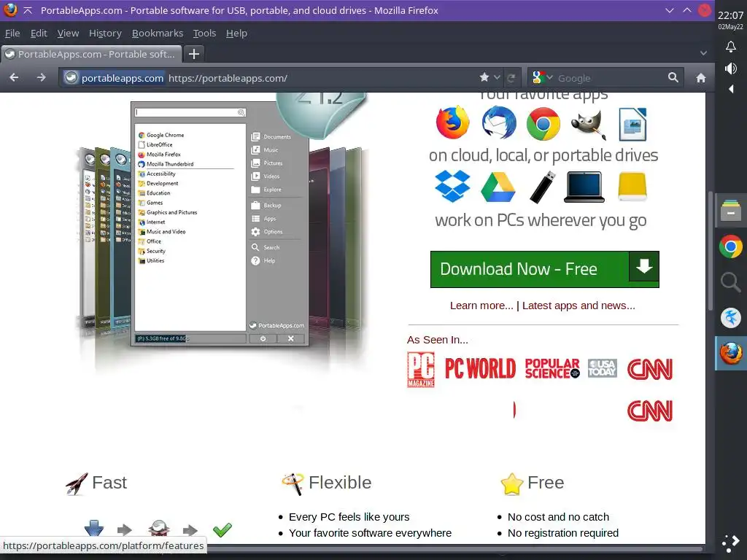Open the History menu
Screen dimensions: 747x560
(105, 34)
